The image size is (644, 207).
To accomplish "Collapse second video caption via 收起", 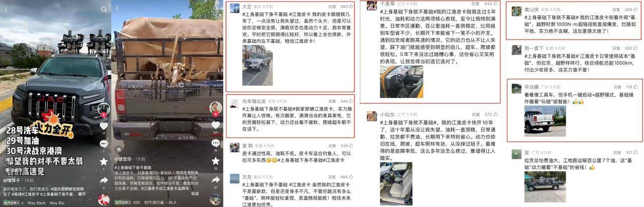I will pyautogui.click(x=195, y=194).
